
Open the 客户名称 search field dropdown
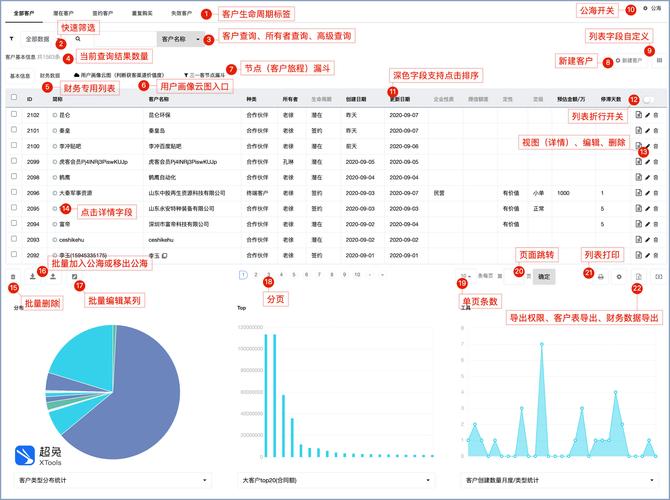pyautogui.click(x=181, y=39)
